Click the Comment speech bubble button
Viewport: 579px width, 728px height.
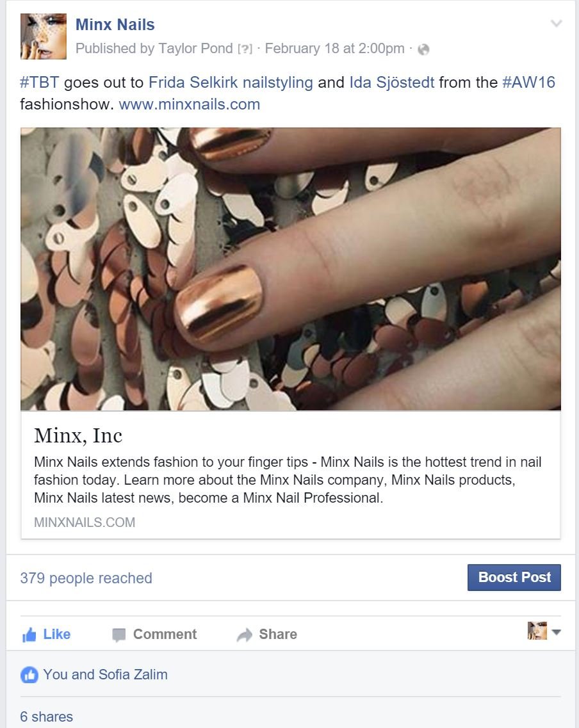click(154, 635)
